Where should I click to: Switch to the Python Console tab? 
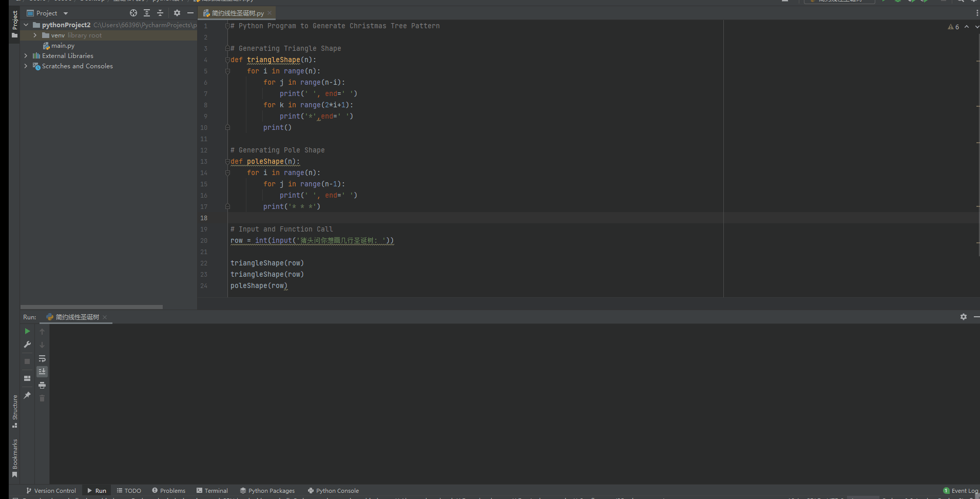tap(333, 491)
